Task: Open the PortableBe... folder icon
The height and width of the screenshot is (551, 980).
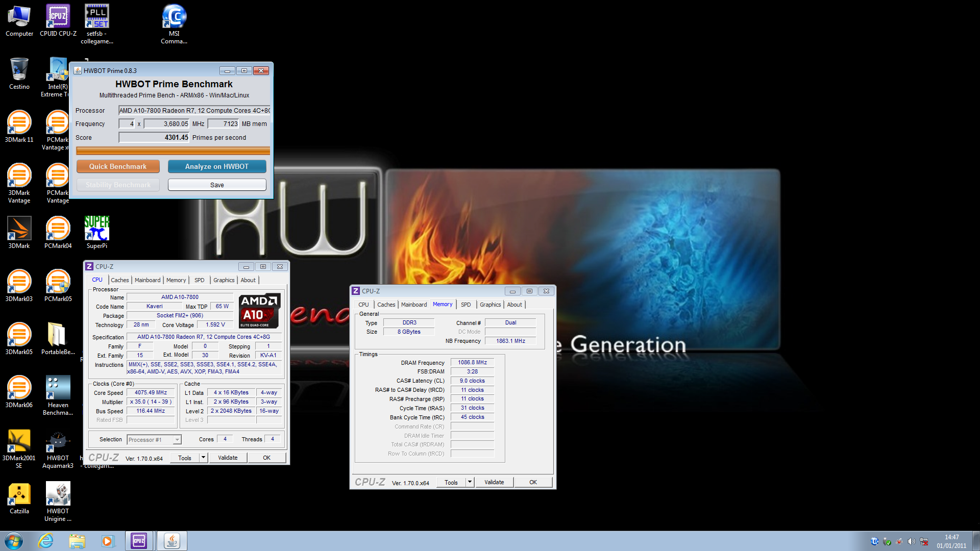Action: 58,340
